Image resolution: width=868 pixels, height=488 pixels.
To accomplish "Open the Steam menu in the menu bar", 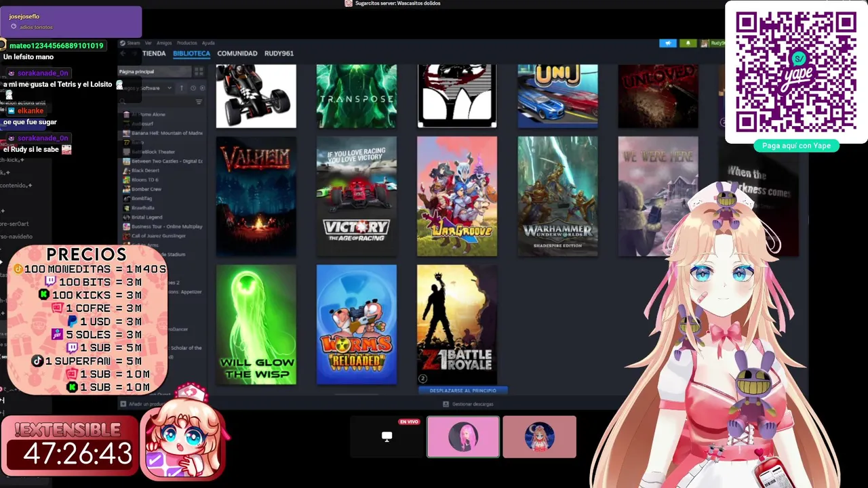I will coord(134,43).
